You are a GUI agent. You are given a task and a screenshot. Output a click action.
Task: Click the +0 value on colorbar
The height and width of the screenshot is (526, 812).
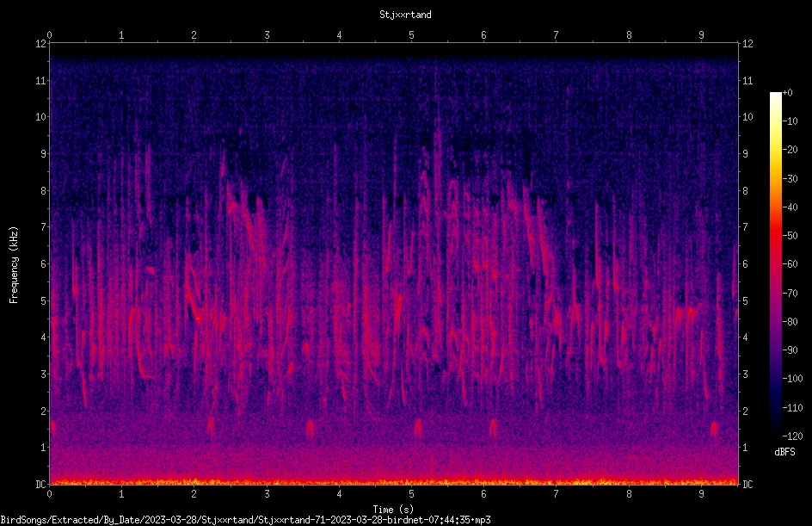tap(787, 93)
